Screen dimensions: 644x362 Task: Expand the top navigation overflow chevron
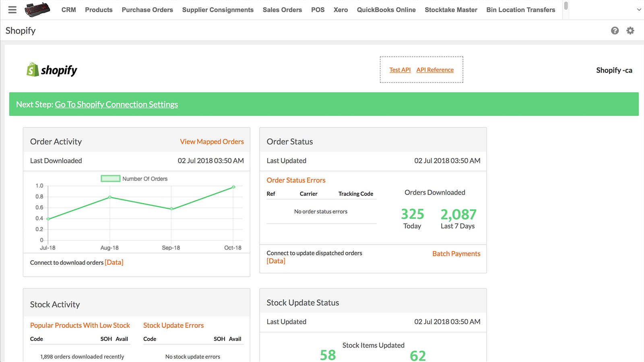[x=639, y=10]
